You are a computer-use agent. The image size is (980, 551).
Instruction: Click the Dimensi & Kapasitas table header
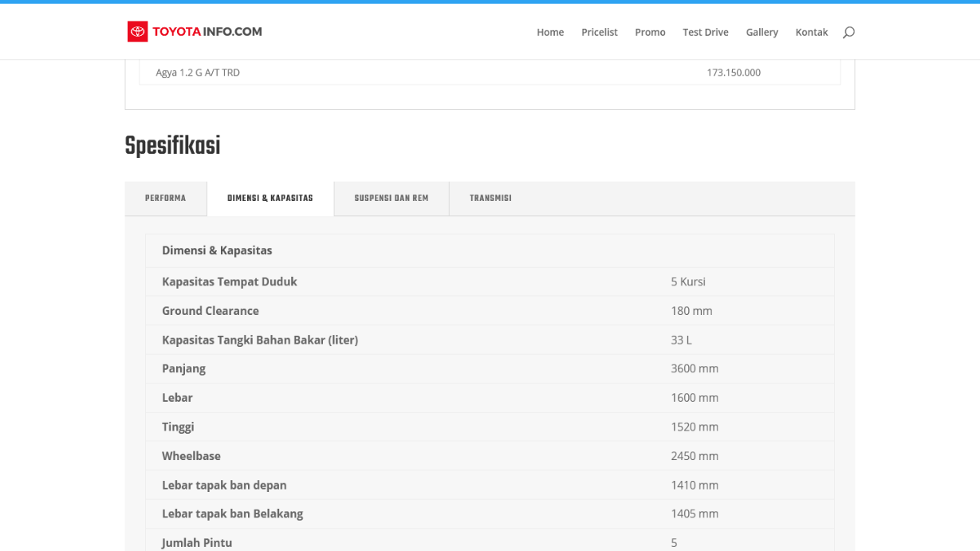pos(217,250)
